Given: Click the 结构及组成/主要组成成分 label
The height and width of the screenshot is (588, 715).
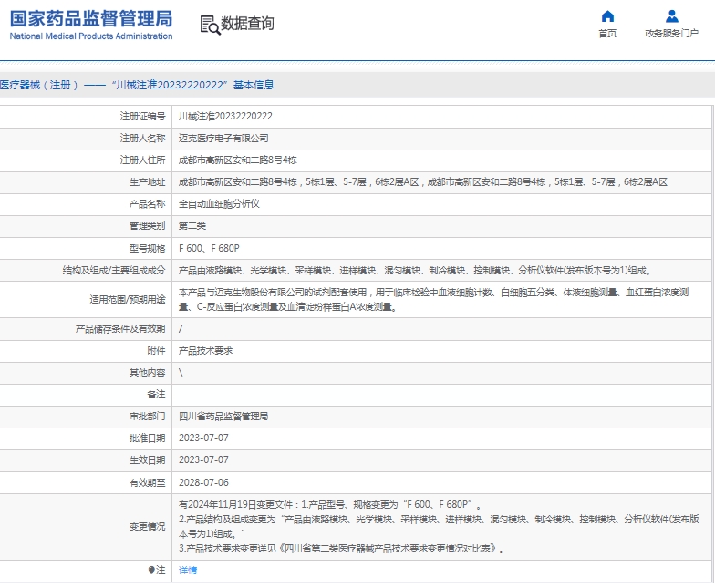Looking at the screenshot, I should [x=114, y=270].
